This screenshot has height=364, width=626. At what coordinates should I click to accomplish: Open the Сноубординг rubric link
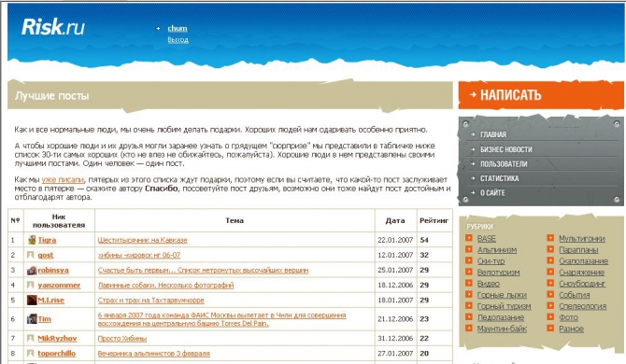582,284
